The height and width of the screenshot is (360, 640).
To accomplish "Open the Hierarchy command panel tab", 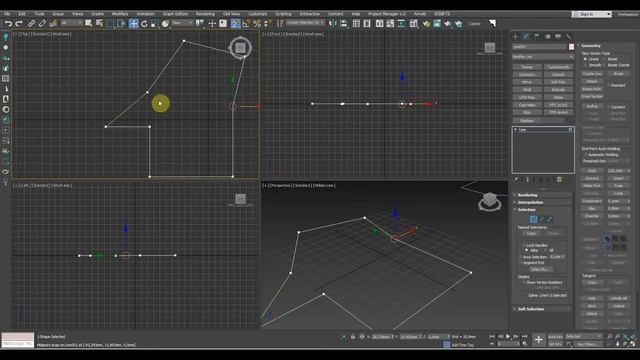I will tap(536, 37).
